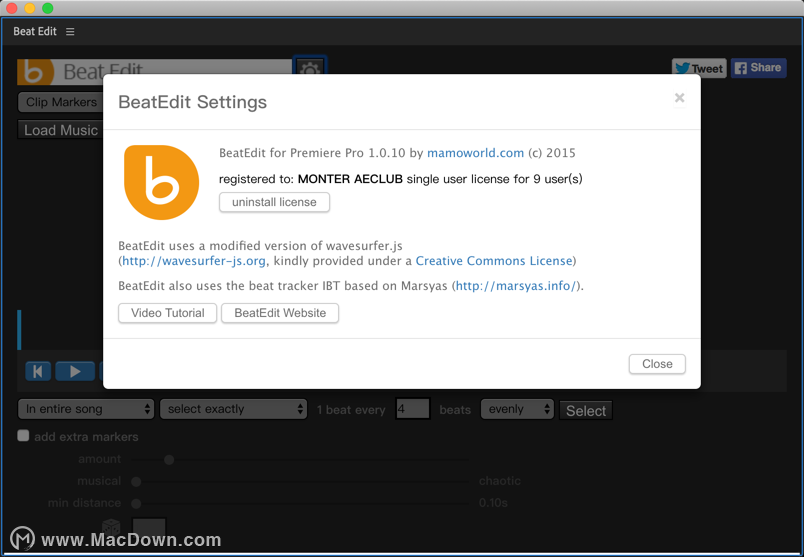The width and height of the screenshot is (804, 557).
Task: Click the red macOS close window button
Action: pyautogui.click(x=12, y=8)
